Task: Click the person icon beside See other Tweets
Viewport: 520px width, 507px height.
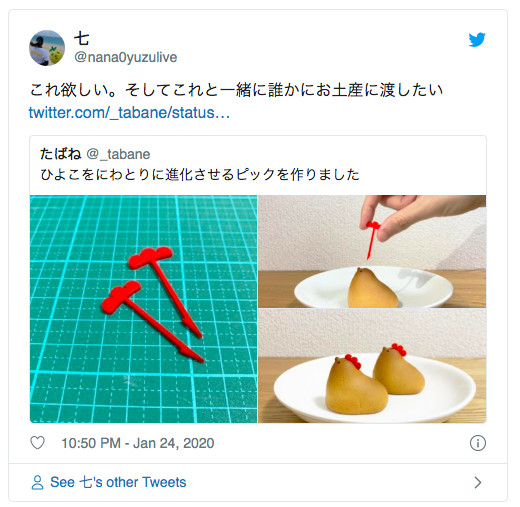Action: pyautogui.click(x=37, y=482)
